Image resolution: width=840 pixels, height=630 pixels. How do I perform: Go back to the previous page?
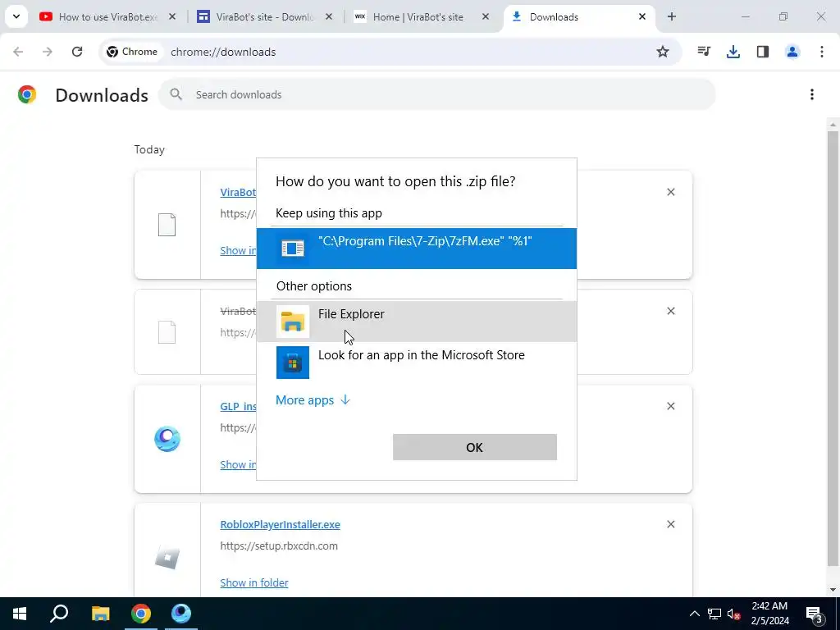[x=18, y=52]
